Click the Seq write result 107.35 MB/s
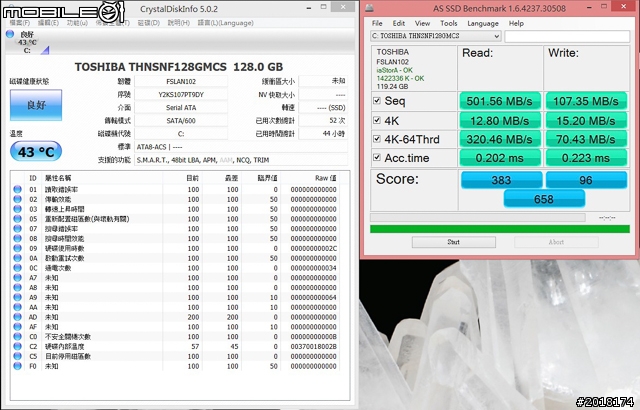640x410 pixels. [586, 101]
